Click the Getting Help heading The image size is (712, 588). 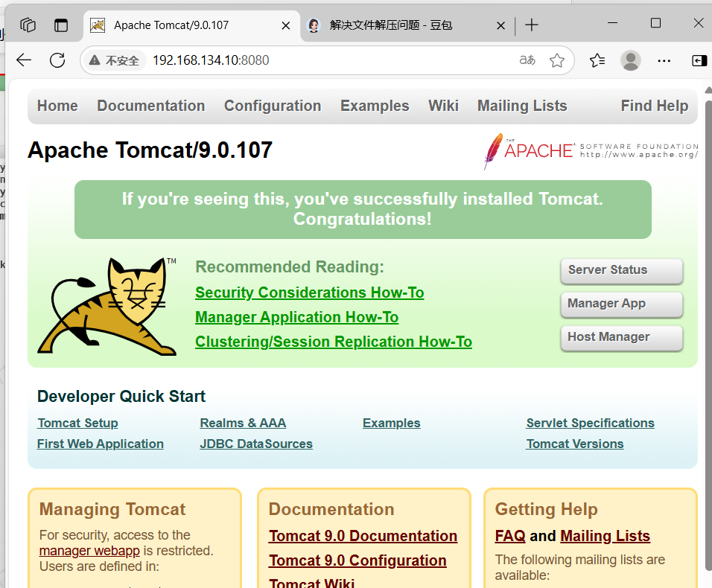point(546,509)
